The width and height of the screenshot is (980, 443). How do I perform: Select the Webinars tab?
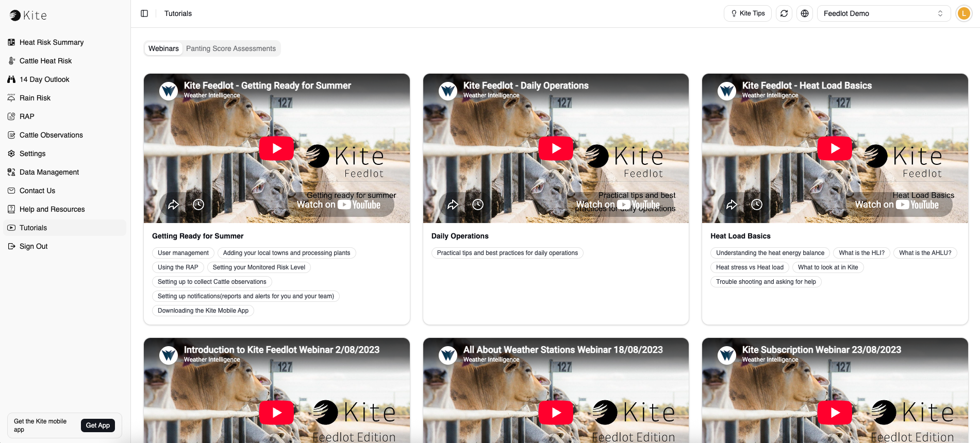pos(163,48)
